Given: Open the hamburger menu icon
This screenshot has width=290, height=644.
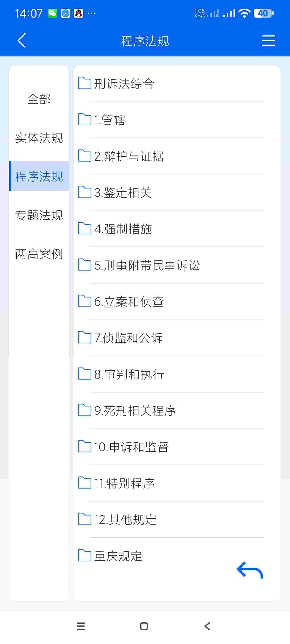Looking at the screenshot, I should (268, 41).
